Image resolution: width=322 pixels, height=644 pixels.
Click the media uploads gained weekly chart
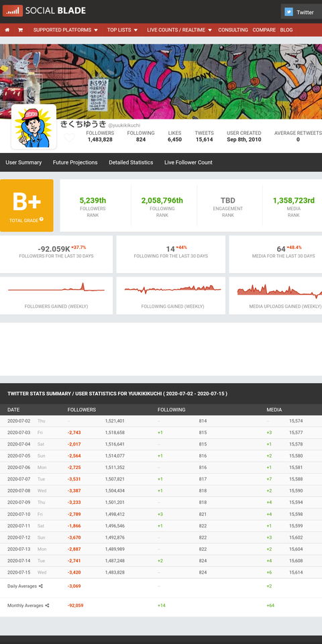pos(280,290)
